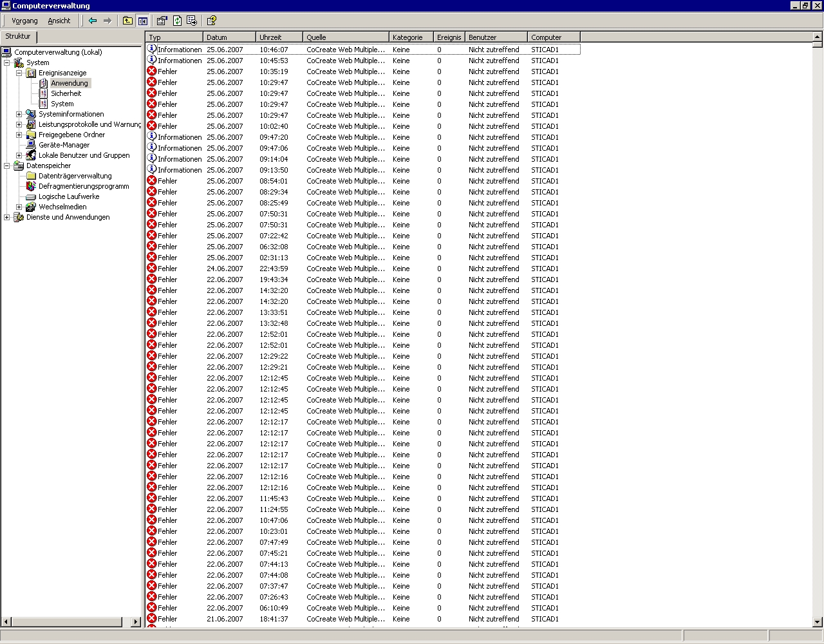
Task: Click the error icon of the 10:35:19 event
Action: point(152,71)
